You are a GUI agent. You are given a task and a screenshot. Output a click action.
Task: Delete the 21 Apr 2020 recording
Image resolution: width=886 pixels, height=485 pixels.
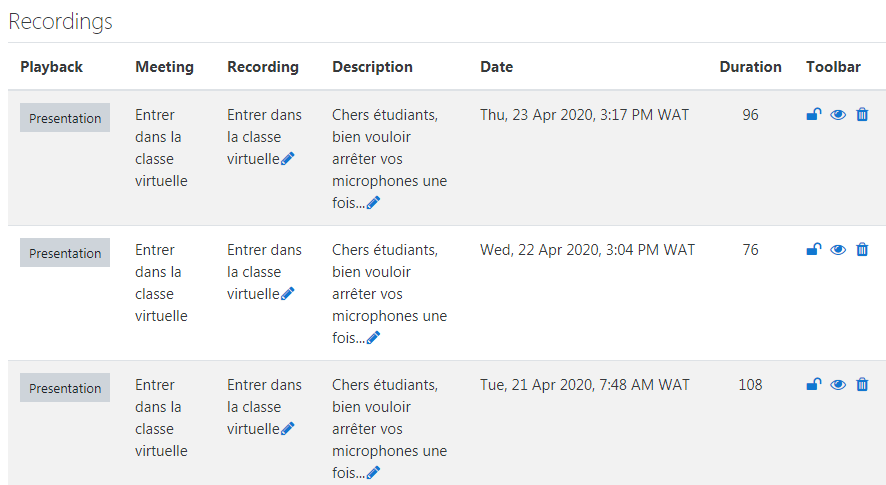coord(862,385)
